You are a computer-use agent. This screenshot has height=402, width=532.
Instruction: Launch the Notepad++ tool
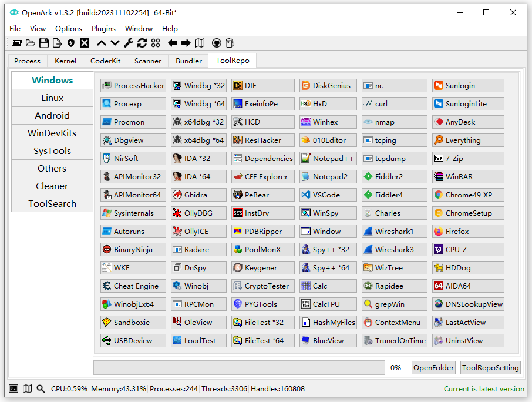328,159
